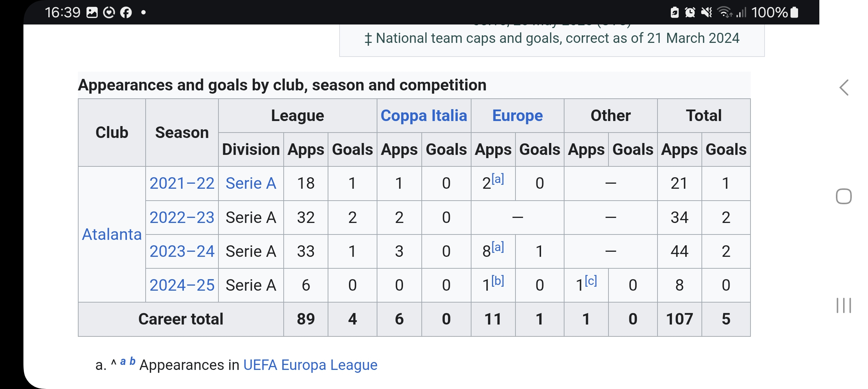Image resolution: width=868 pixels, height=389 pixels.
Task: Tap footnote [a] in 2023–24 Europe apps
Action: click(x=498, y=247)
